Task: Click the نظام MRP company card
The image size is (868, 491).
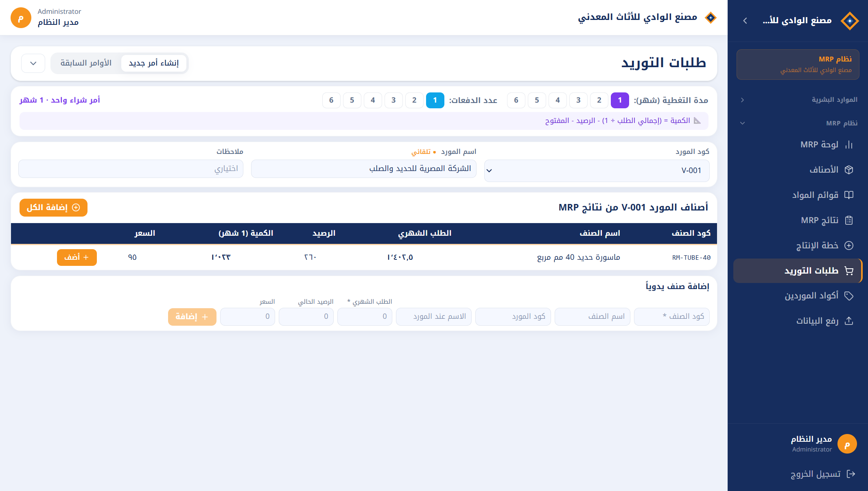Action: click(x=798, y=64)
